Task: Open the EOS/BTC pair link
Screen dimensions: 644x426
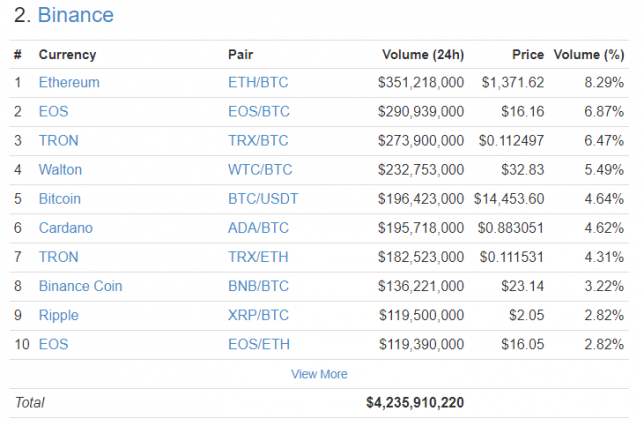Action: pyautogui.click(x=259, y=112)
